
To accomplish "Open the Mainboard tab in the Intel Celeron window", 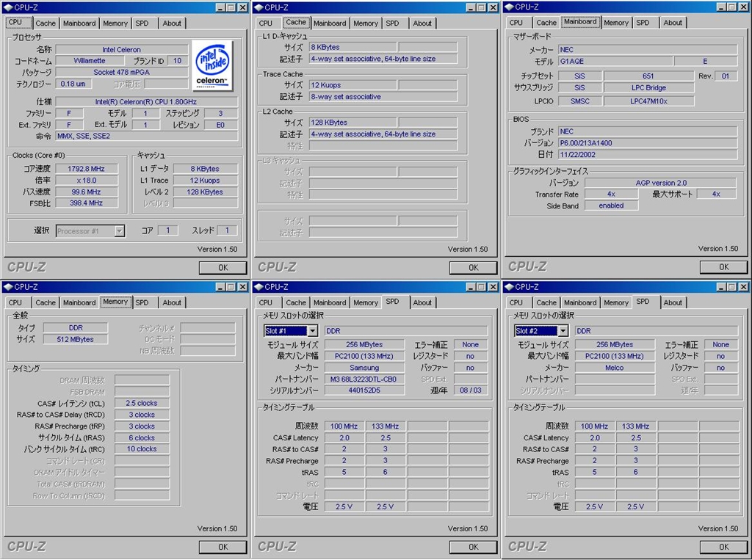I will [x=79, y=23].
